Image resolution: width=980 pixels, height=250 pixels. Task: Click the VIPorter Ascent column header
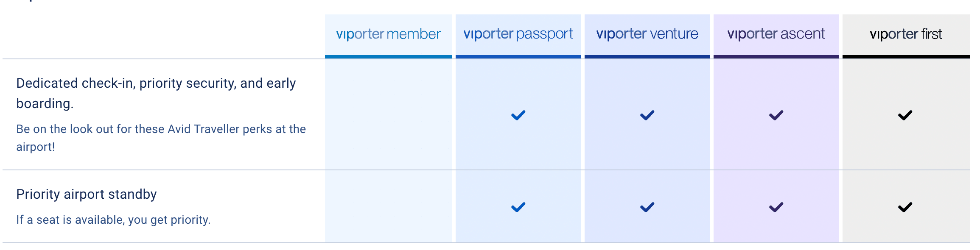coord(776,34)
